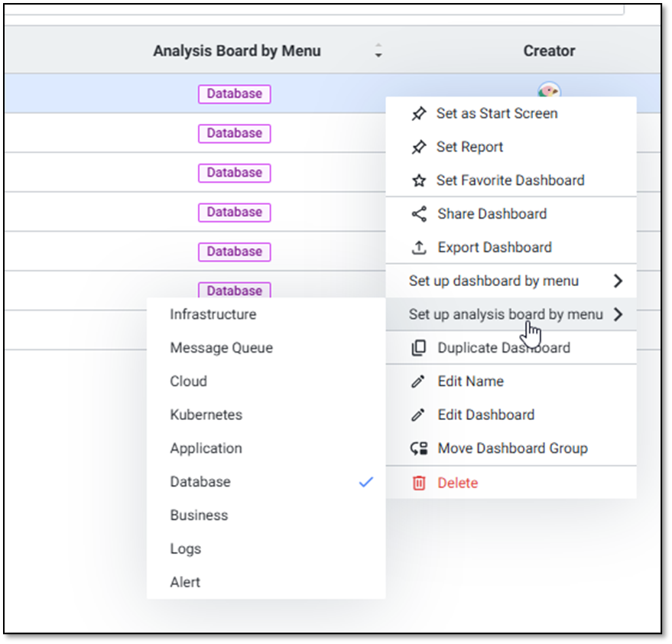Image resolution: width=672 pixels, height=644 pixels.
Task: Click the copy icon for Duplicate Dashboard
Action: pyautogui.click(x=419, y=348)
